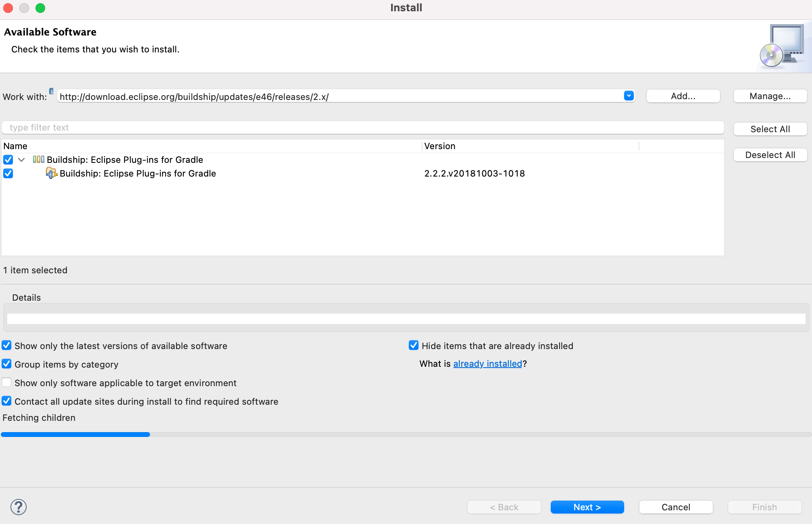The width and height of the screenshot is (812, 524).
Task: Uncheck the Buildship category checkbox
Action: pos(8,160)
